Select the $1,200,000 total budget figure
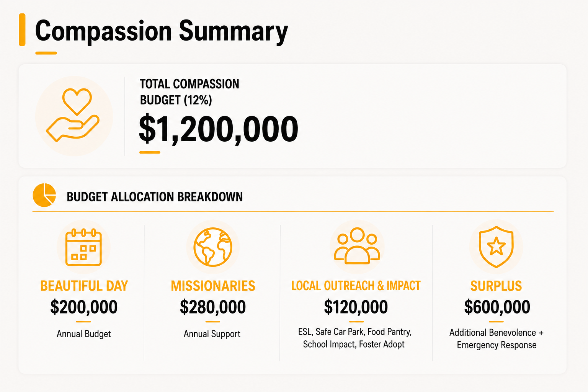The height and width of the screenshot is (392, 588). click(218, 129)
